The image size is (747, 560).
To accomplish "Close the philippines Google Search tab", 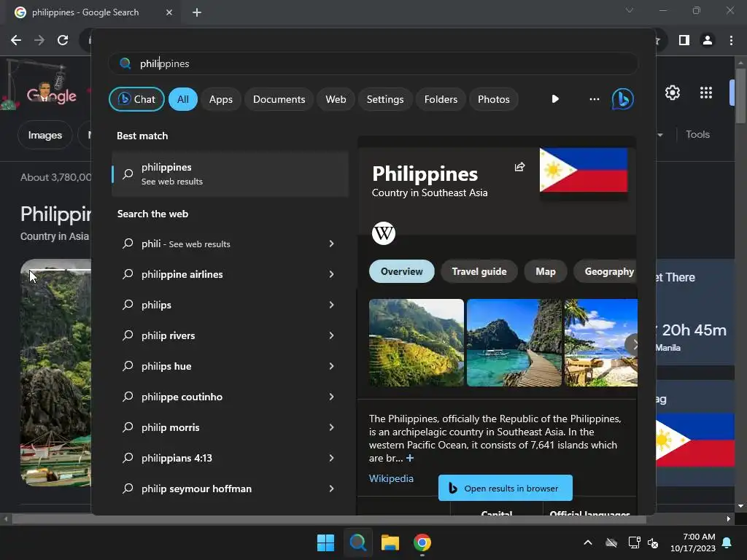I will [x=169, y=12].
